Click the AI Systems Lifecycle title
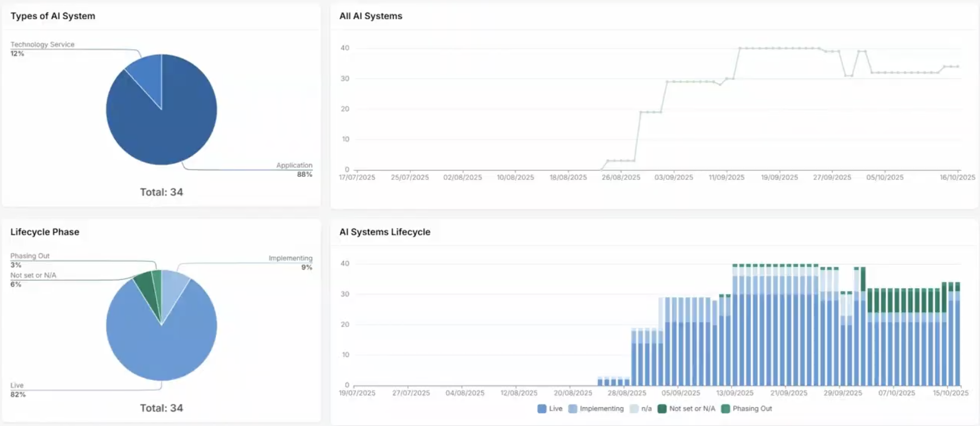This screenshot has width=980, height=426. (x=385, y=232)
